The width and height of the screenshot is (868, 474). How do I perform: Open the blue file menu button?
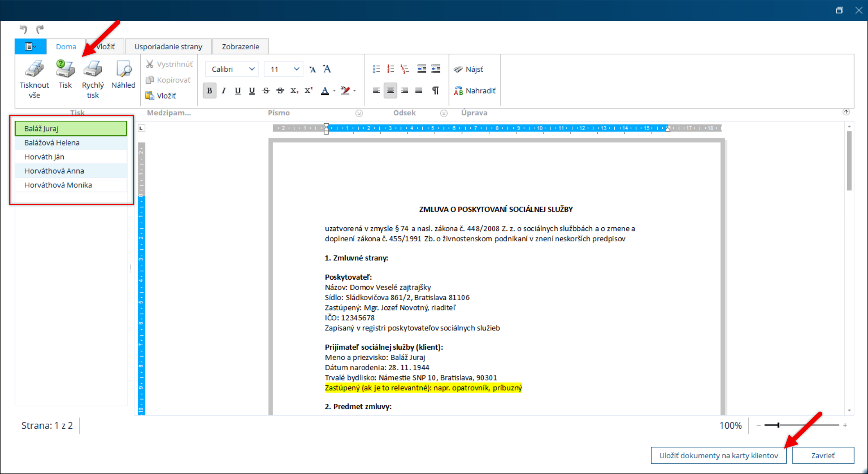[x=30, y=47]
